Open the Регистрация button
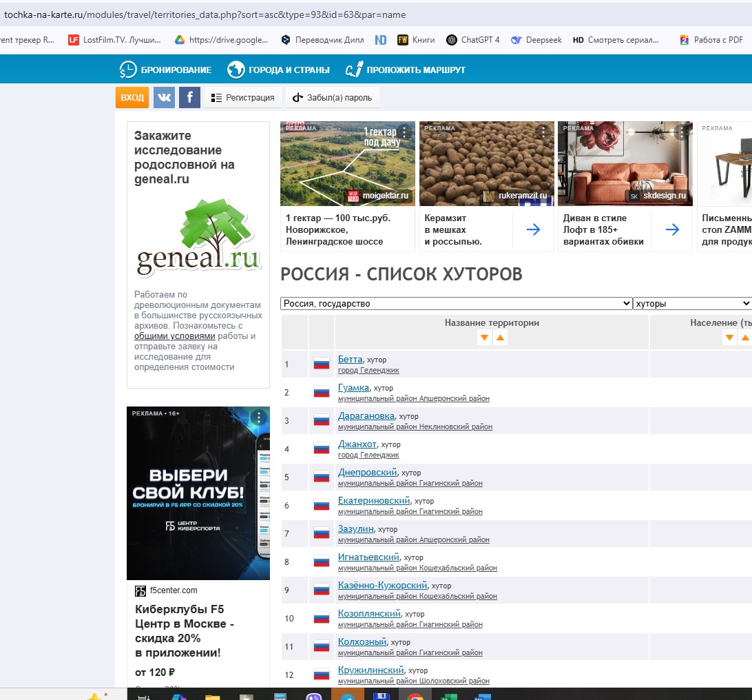This screenshot has width=752, height=700. [x=242, y=97]
